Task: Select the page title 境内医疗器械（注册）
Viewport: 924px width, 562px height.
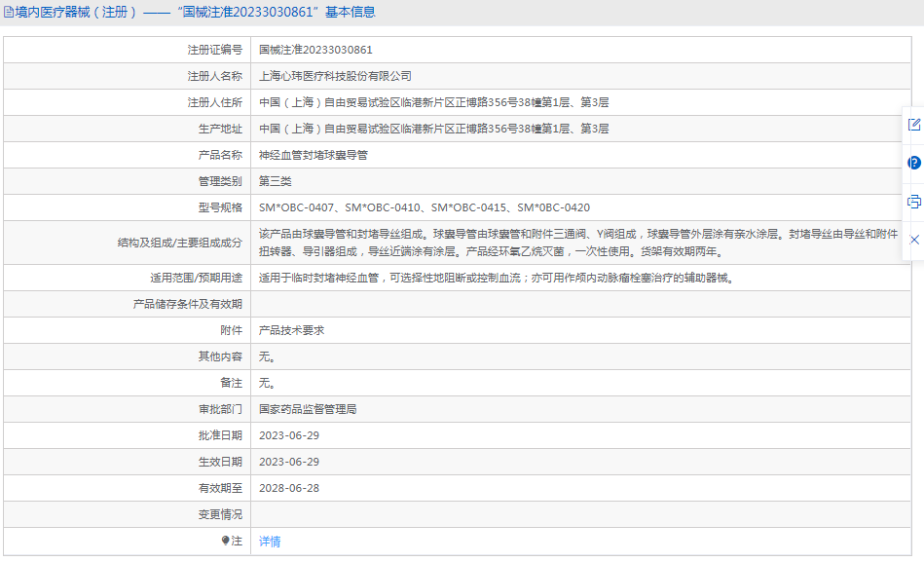Action: pos(77,12)
